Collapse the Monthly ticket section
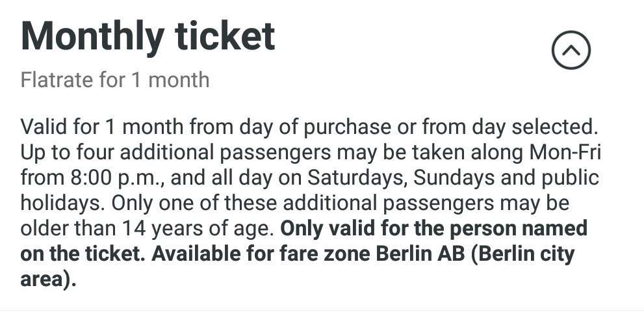The height and width of the screenshot is (316, 644). point(571,50)
